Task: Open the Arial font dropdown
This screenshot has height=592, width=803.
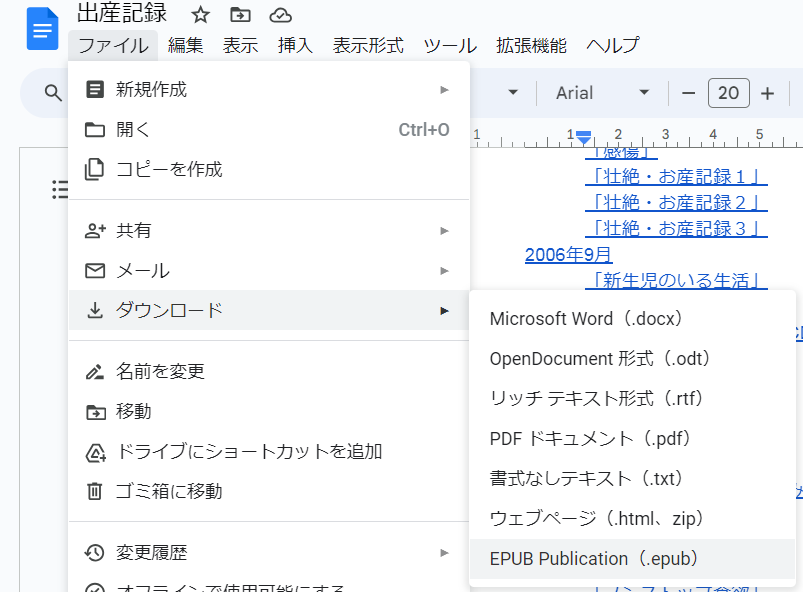Action: (602, 93)
